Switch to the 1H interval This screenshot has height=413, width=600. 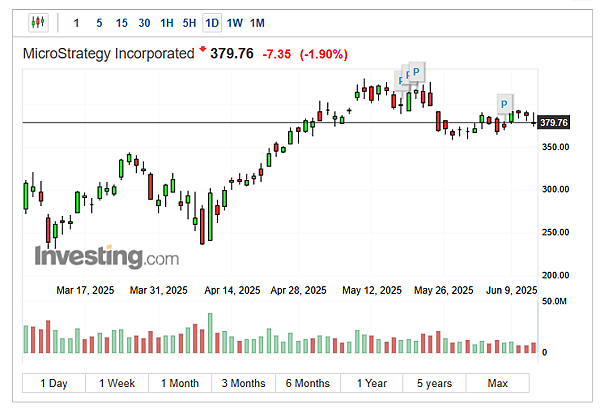tap(167, 23)
